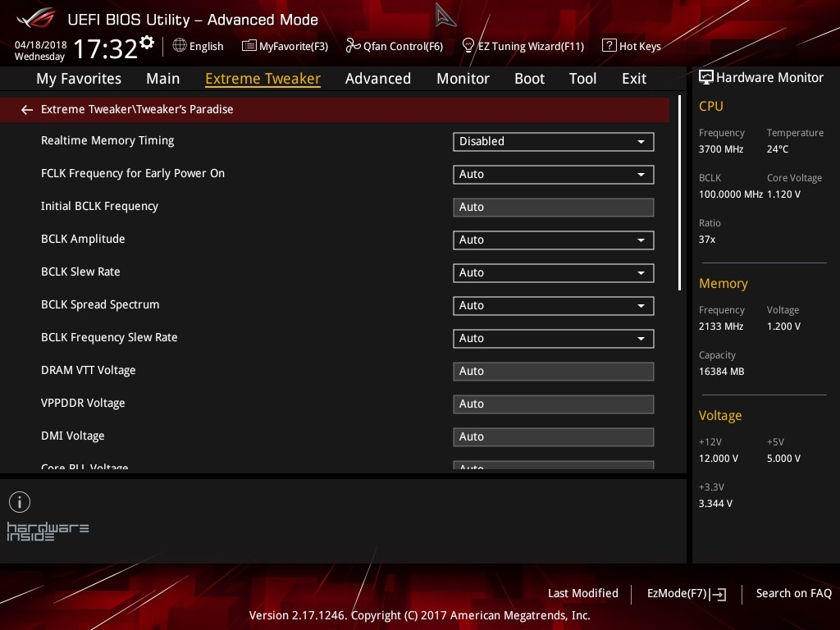Click the Qfan Control fan icon
The width and height of the screenshot is (840, 630).
tap(353, 46)
